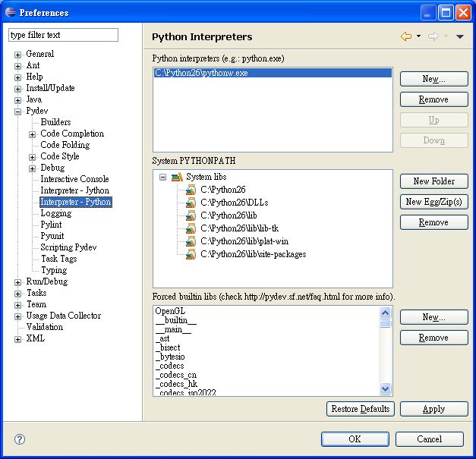476x459 pixels.
Task: Collapse the Pydev tree node
Action: click(x=17, y=112)
